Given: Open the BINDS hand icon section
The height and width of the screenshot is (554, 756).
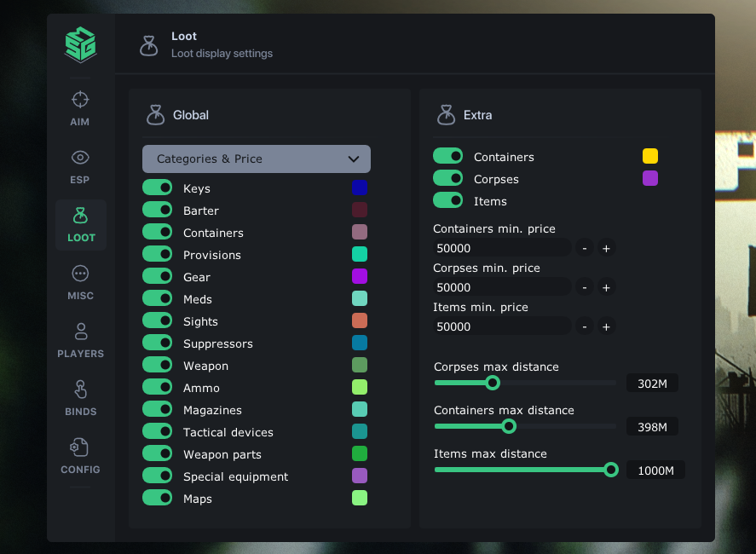Looking at the screenshot, I should click(x=80, y=390).
